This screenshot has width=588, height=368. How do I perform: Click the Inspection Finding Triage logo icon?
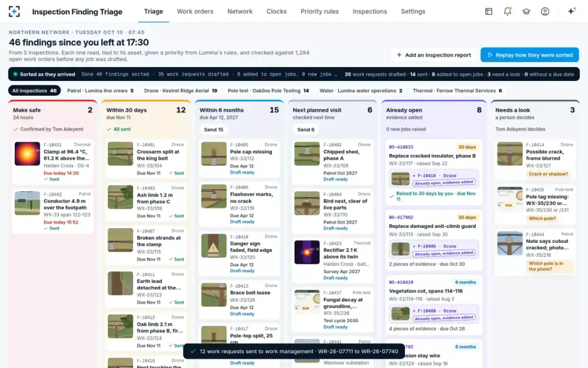coord(15,11)
